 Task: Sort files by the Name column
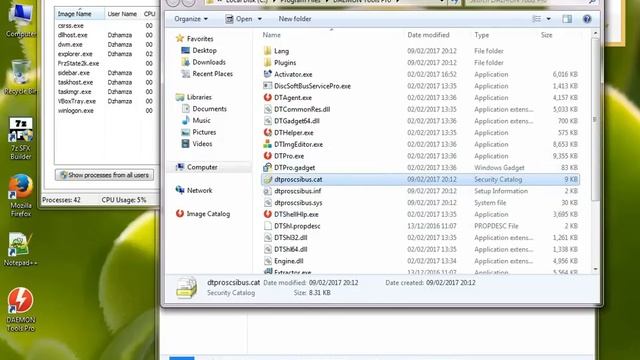[x=271, y=35]
